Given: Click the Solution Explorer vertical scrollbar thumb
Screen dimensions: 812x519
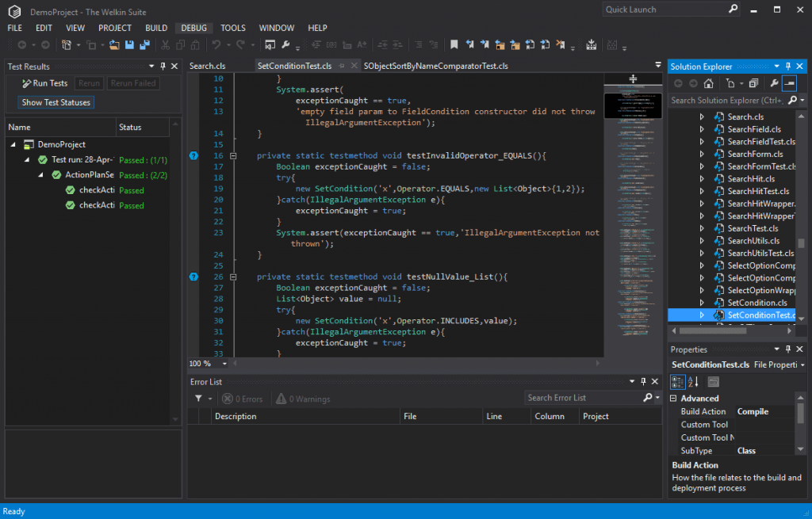Looking at the screenshot, I should (x=801, y=245).
